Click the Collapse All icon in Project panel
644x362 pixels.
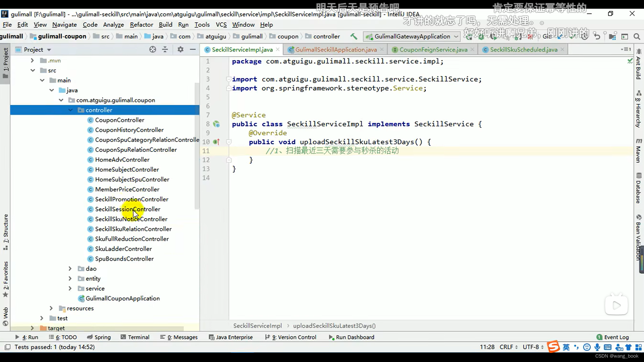pos(165,50)
